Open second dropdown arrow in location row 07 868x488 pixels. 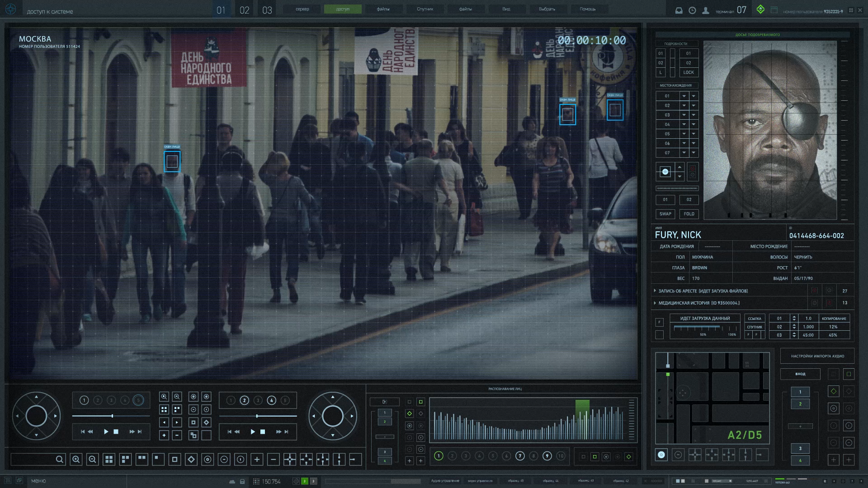[x=693, y=153]
